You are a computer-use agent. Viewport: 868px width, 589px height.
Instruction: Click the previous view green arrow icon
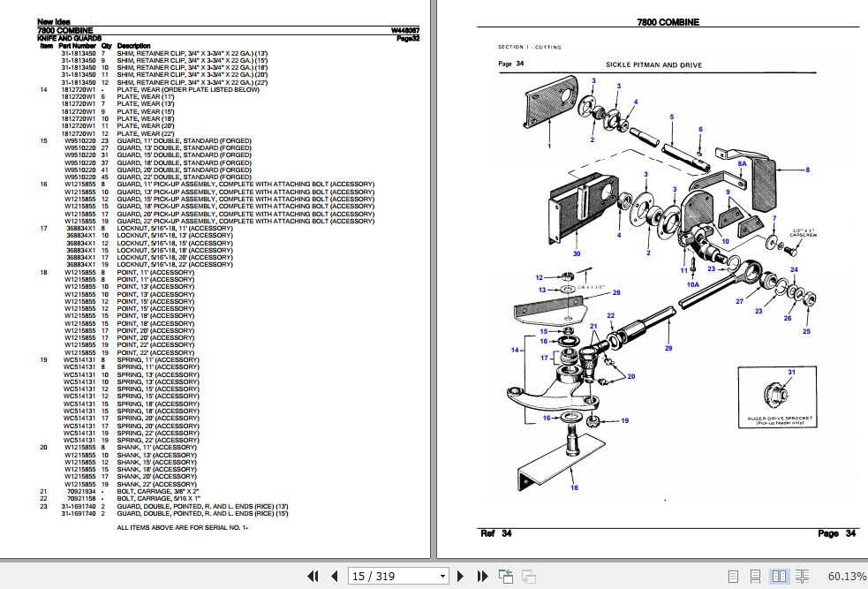(x=506, y=576)
